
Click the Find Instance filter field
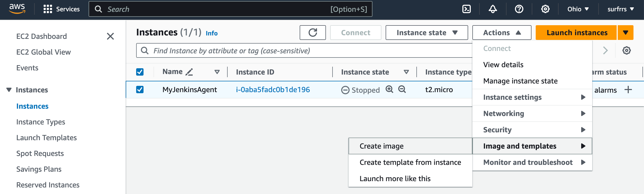point(302,50)
